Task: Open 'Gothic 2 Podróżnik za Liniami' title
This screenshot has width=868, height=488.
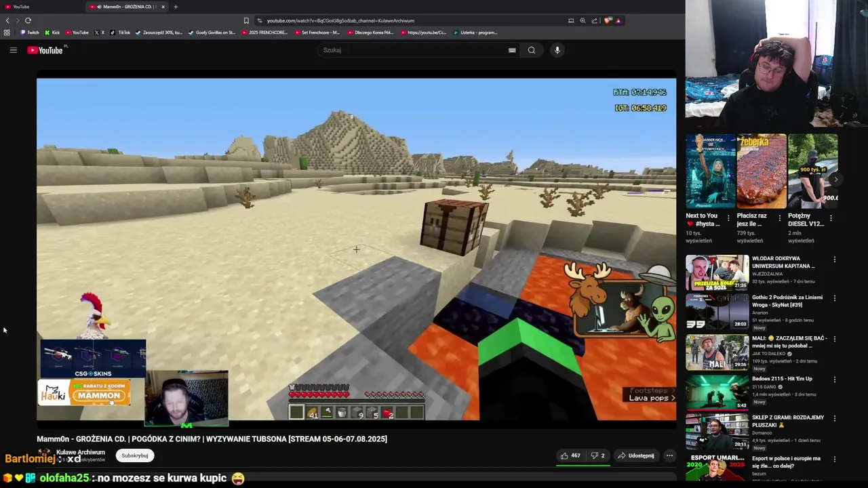Action: pos(787,301)
